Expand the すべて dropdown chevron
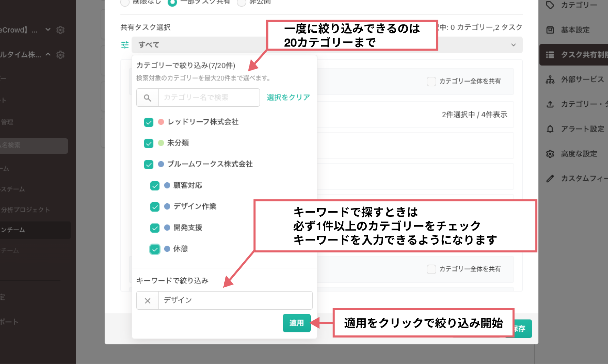The width and height of the screenshot is (608, 364). pyautogui.click(x=513, y=45)
